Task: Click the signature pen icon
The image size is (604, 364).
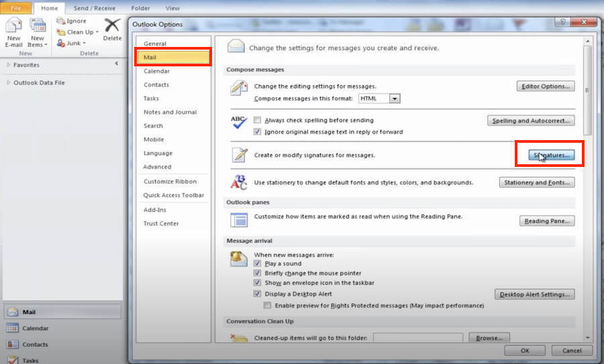Action: click(x=240, y=155)
